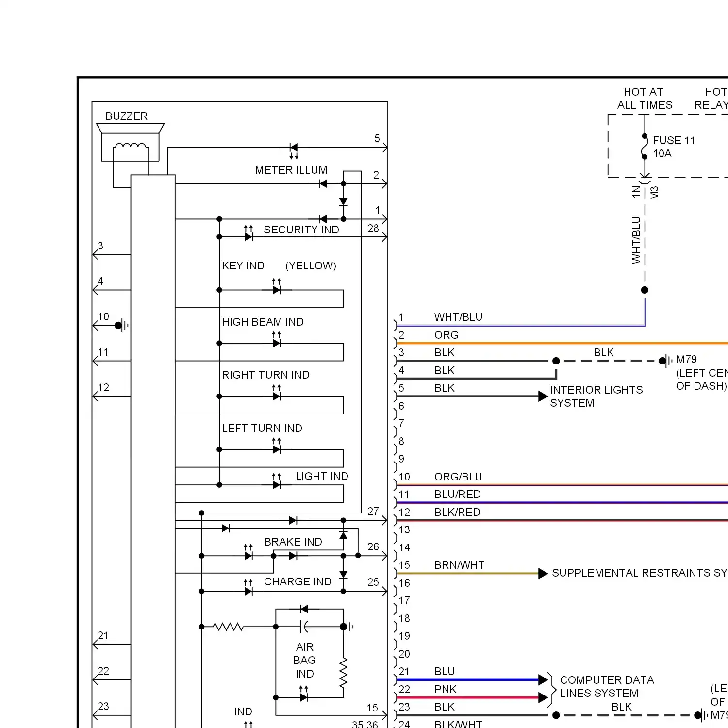Click the BLU label on connector pin 21

point(445,671)
